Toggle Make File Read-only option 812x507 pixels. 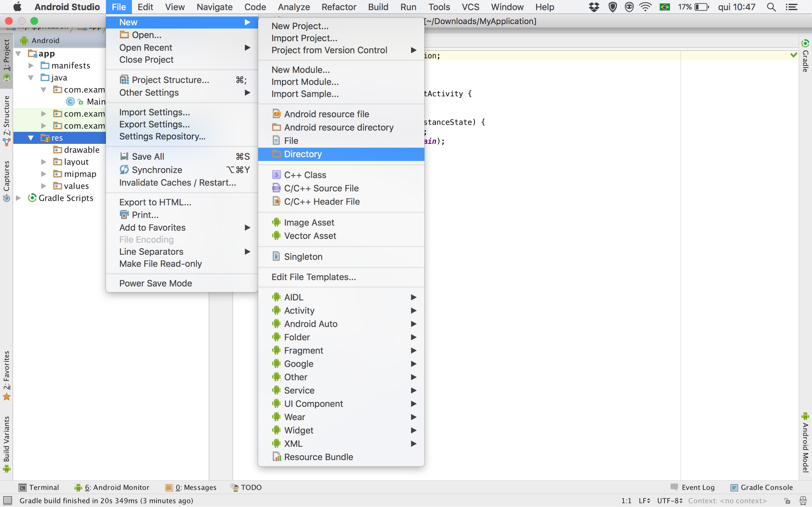click(160, 263)
